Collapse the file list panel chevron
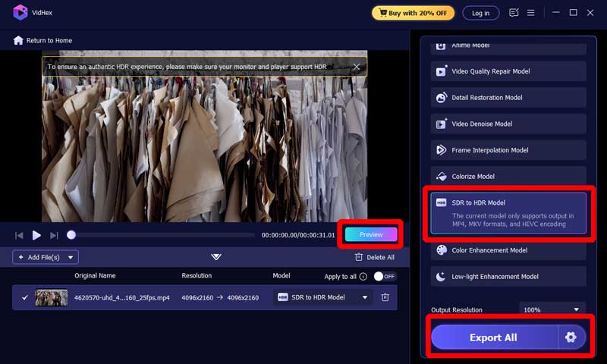Viewport: 607px width, 364px height. (x=216, y=257)
